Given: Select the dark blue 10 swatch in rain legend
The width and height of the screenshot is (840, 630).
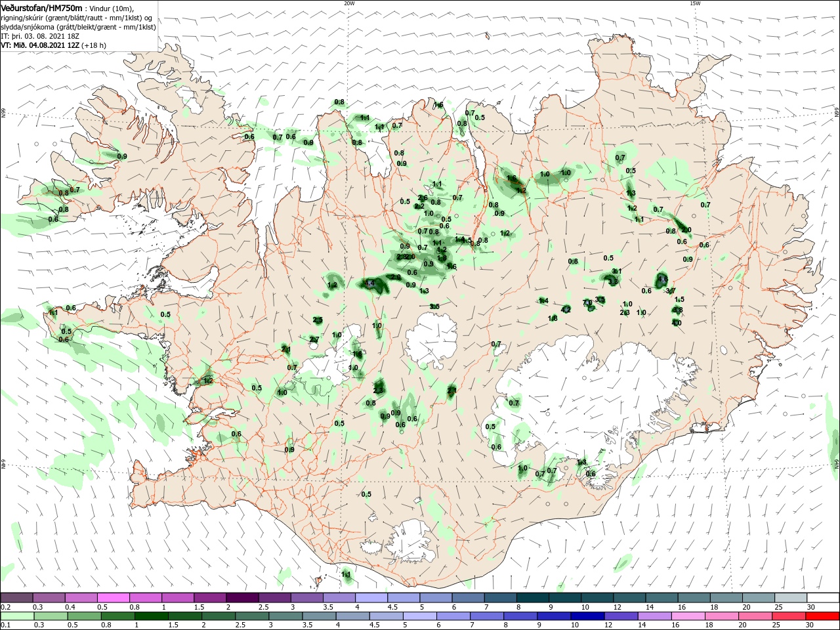Looking at the screenshot, I should click(x=586, y=616).
